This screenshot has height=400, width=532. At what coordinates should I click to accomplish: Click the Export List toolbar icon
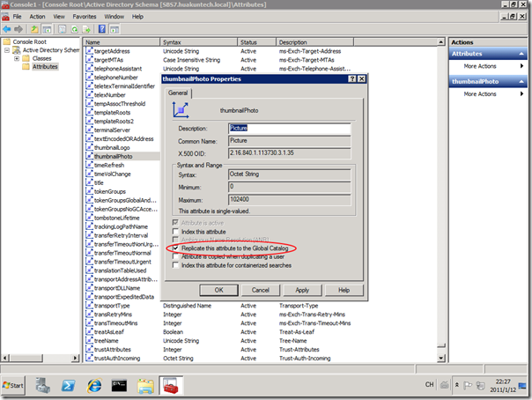(x=86, y=29)
